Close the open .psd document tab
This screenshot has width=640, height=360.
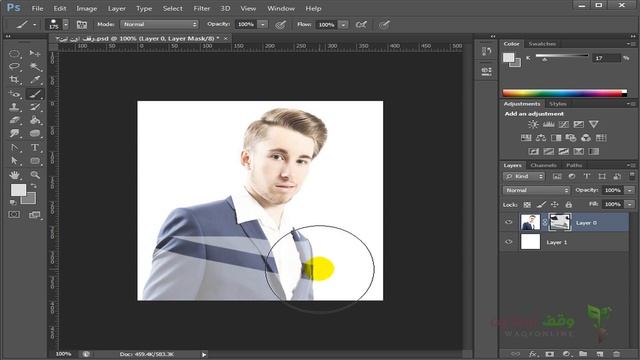[226, 38]
